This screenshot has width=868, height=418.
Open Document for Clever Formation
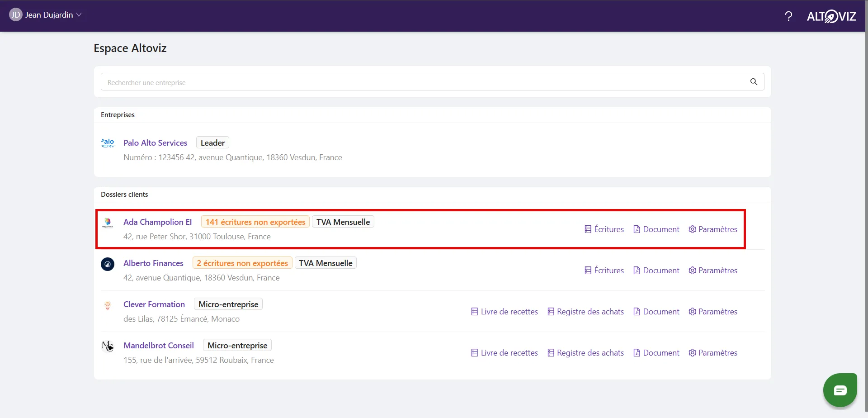656,312
